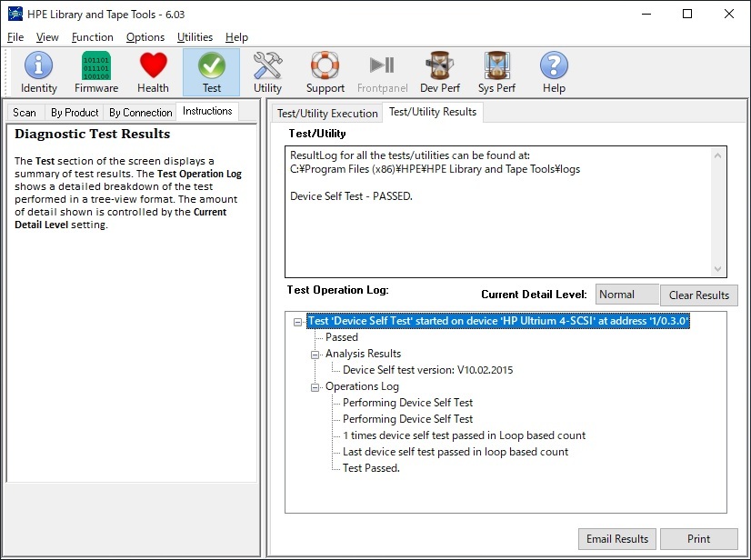Open the Support lifebuoy icon
The width and height of the screenshot is (751, 560).
coord(325,73)
